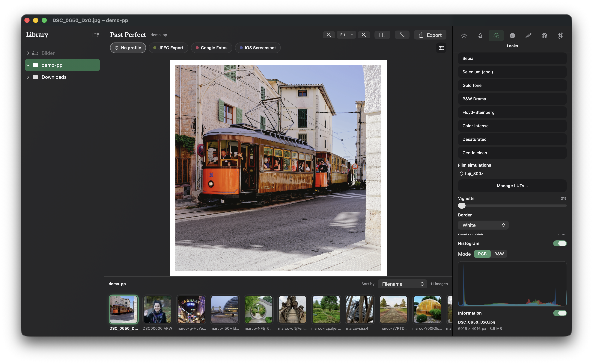The height and width of the screenshot is (364, 593).
Task: Open the crop tool icon tab
Action: click(560, 36)
